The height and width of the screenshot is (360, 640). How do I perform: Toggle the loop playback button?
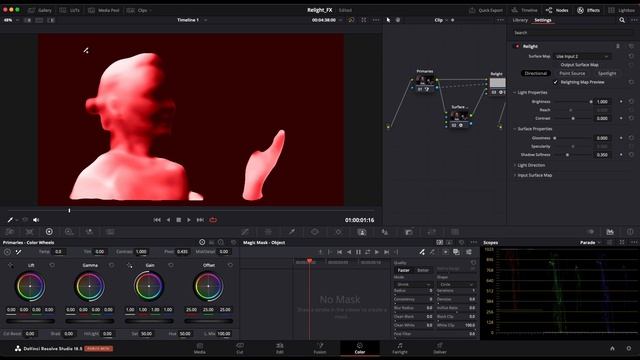click(x=213, y=220)
